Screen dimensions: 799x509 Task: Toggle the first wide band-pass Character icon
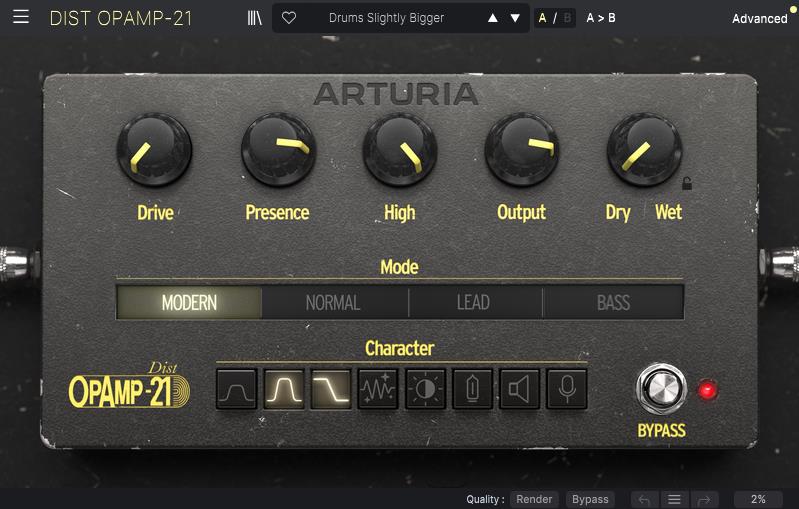coord(236,390)
